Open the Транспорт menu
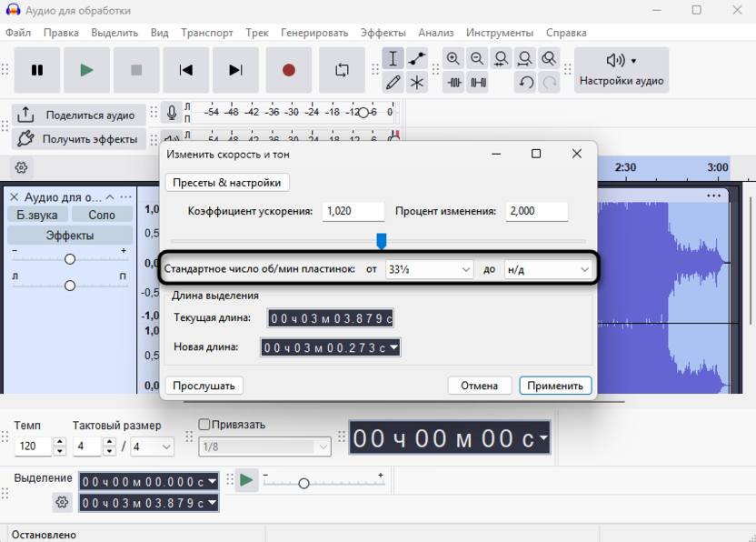Image resolution: width=756 pixels, height=542 pixels. coord(206,33)
